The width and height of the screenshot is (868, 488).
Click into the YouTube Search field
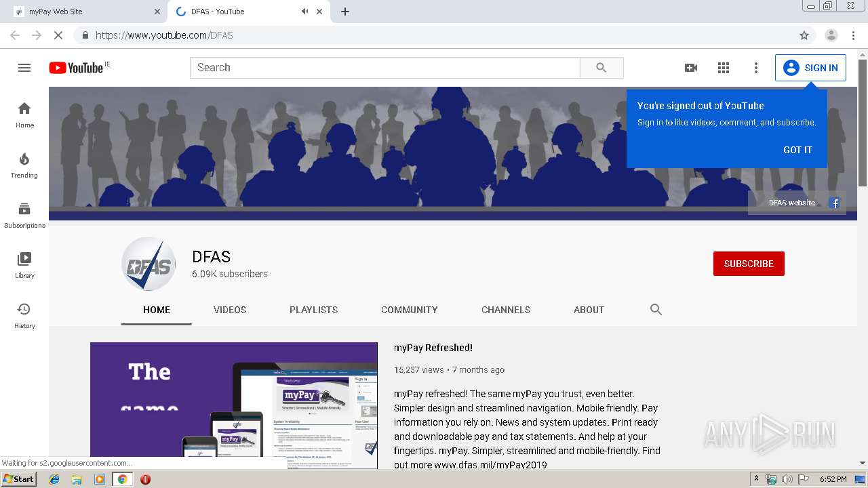tap(385, 68)
